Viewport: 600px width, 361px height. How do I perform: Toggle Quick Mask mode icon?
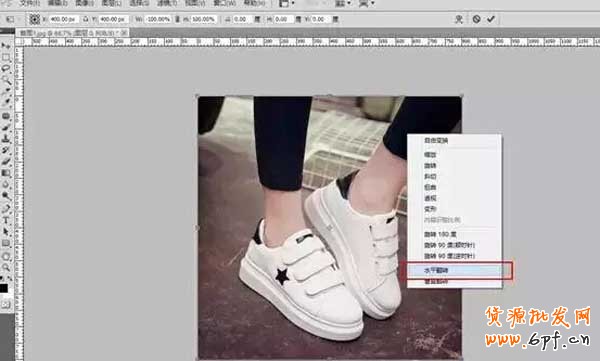coord(5,305)
